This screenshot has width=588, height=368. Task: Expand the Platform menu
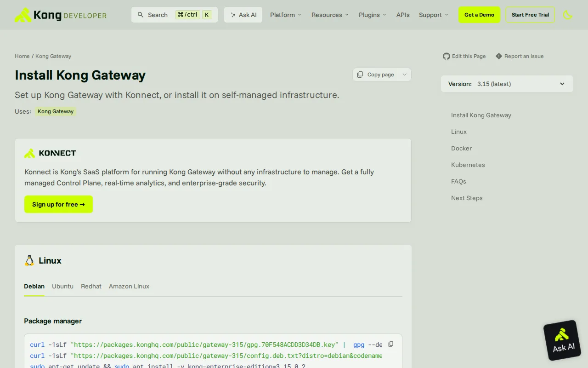coord(286,15)
